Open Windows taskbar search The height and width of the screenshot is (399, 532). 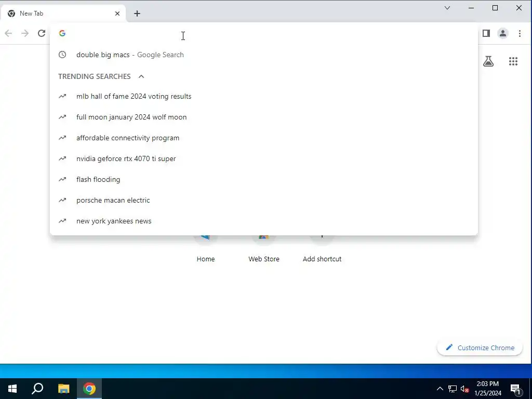(37, 389)
